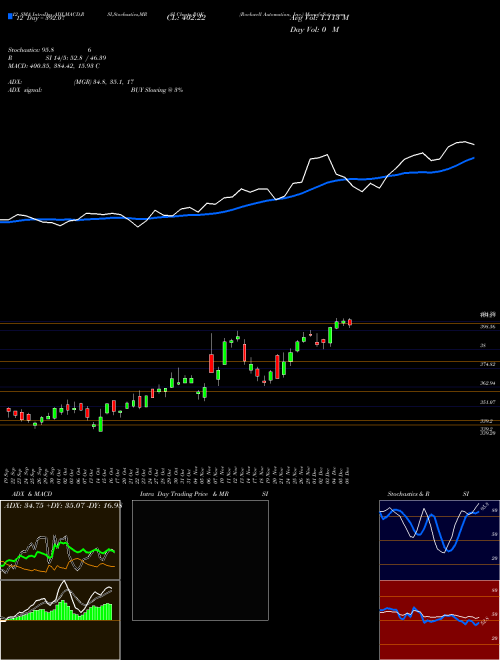The image size is (500, 660).
Task: Click the 'MACD: 400.35, 384.42, 15.93 C' line
Action: pyautogui.click(x=54, y=66)
